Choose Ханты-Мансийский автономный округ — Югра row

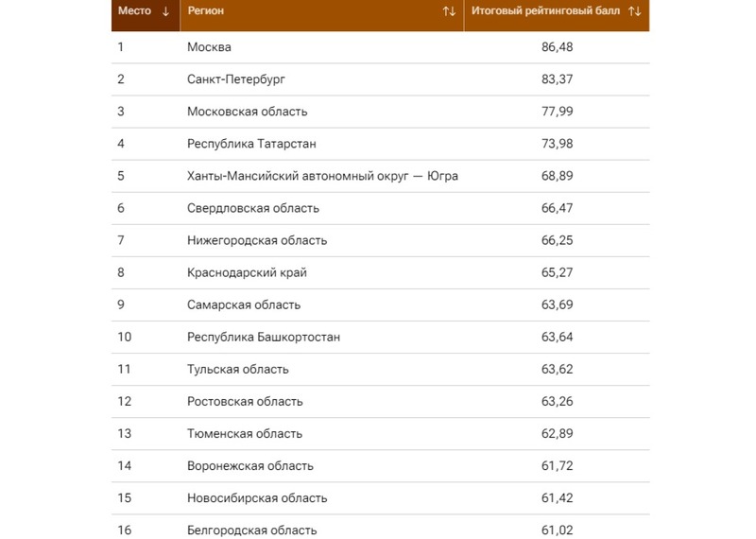click(381, 176)
